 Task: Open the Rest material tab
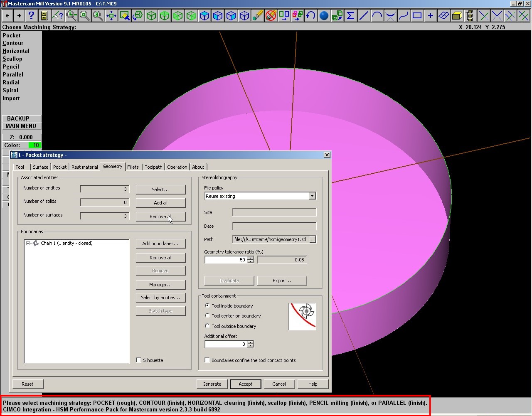coord(85,167)
